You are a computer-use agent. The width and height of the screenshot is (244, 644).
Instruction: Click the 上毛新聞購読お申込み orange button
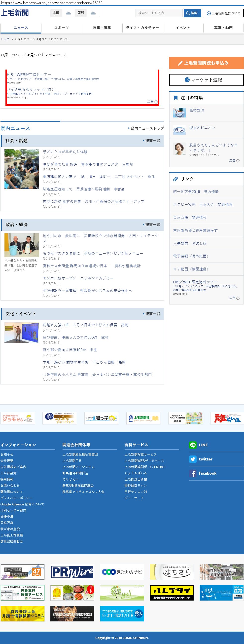coord(206,63)
